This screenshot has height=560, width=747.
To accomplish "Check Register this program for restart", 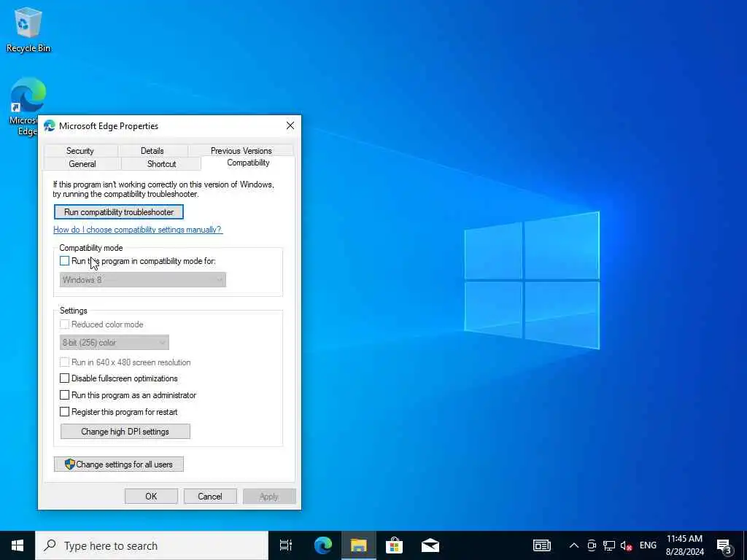I will [64, 412].
